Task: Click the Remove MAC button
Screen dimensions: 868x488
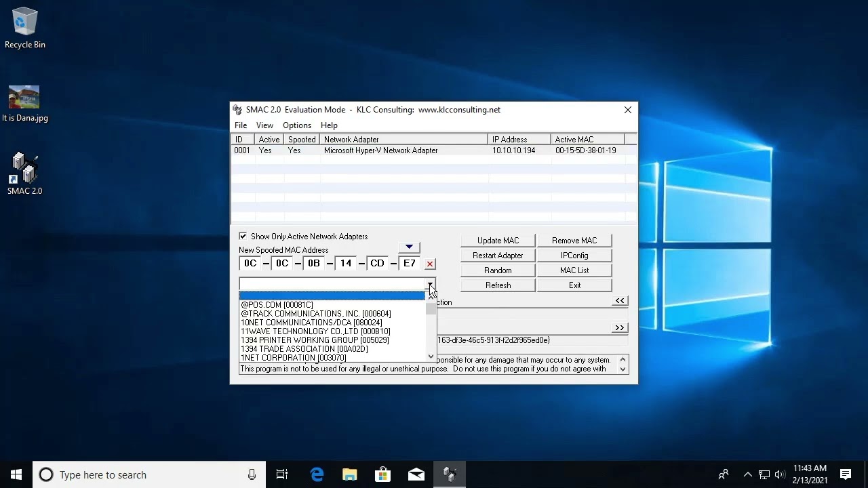Action: (574, 241)
